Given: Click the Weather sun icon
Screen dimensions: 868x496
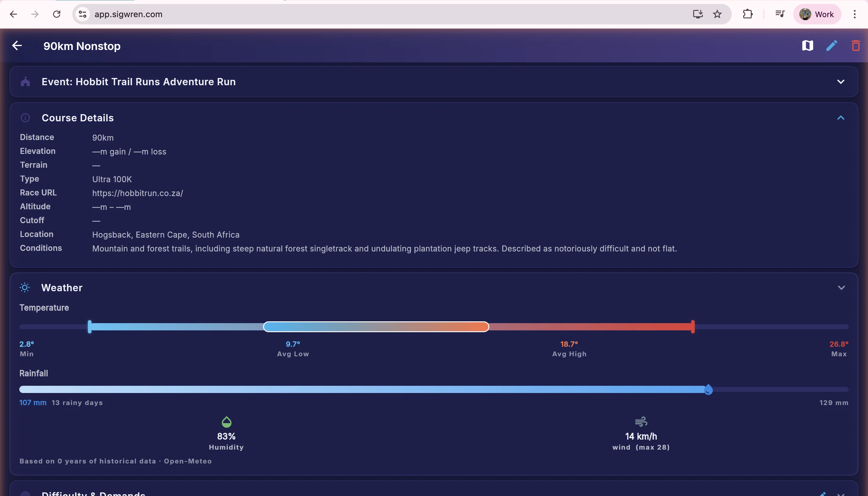Looking at the screenshot, I should [24, 287].
